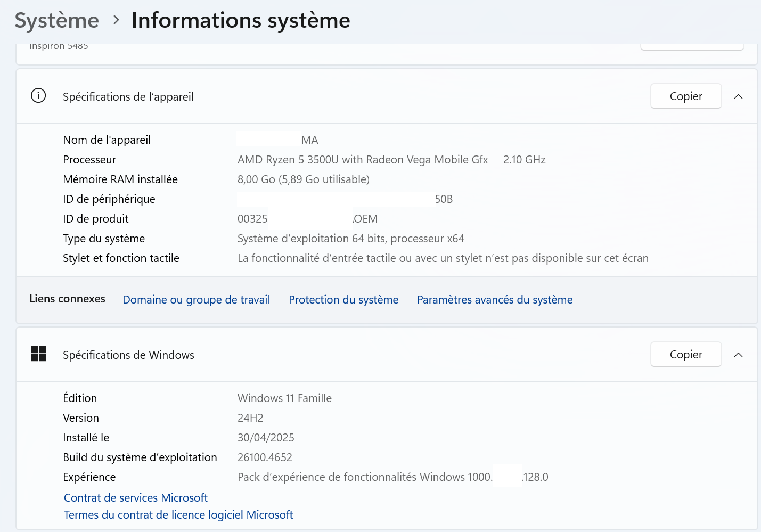Open Paramètres avancés du système link

(x=495, y=300)
